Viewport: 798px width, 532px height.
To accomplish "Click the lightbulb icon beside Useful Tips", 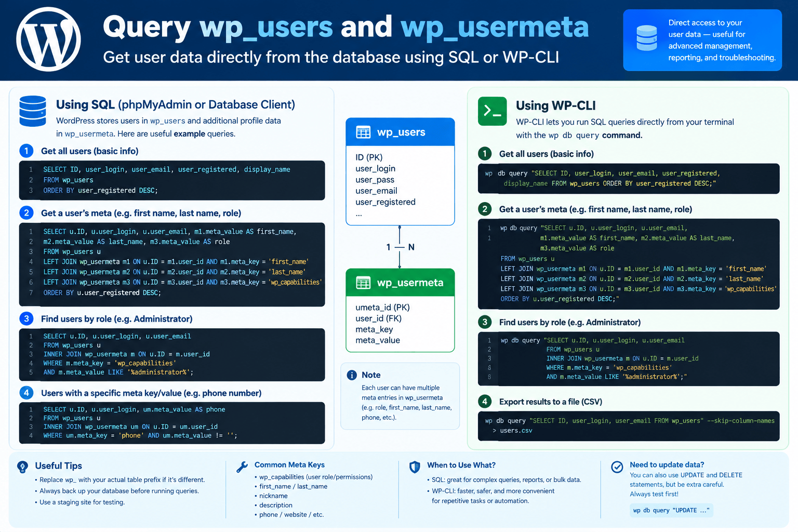I will pyautogui.click(x=22, y=467).
